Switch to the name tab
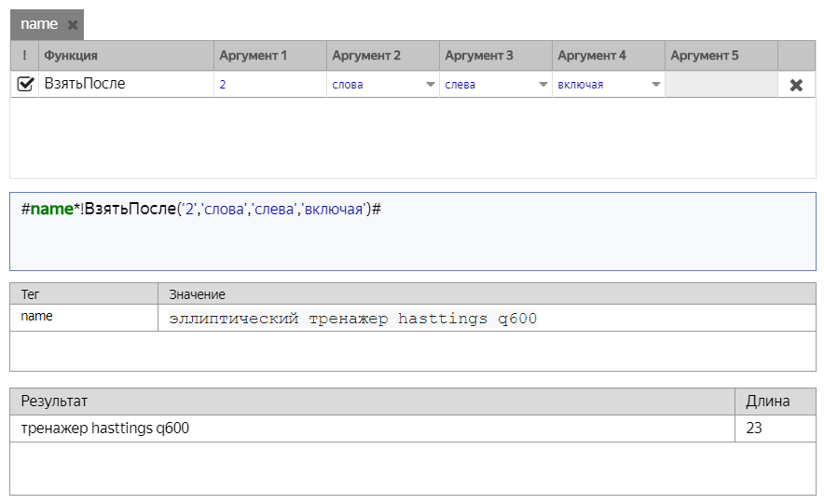The height and width of the screenshot is (504, 824). coord(39,25)
